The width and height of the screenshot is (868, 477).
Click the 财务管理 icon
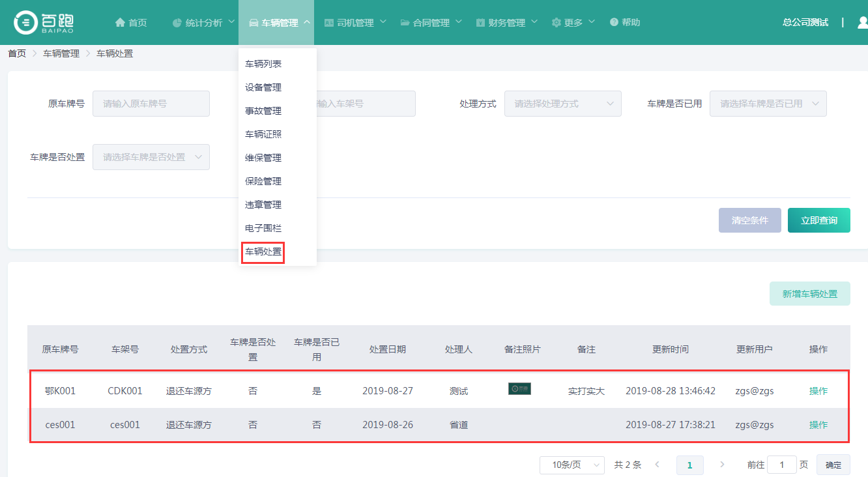480,23
